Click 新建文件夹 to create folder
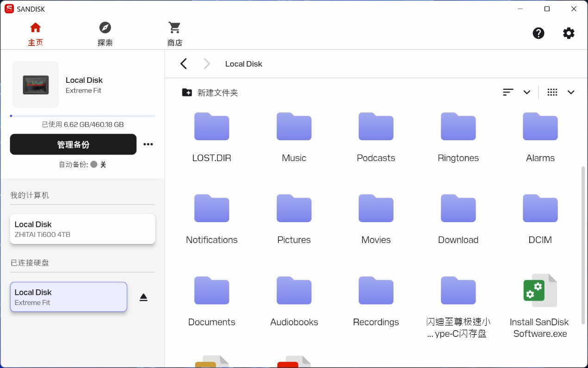This screenshot has width=588, height=368. [x=210, y=93]
